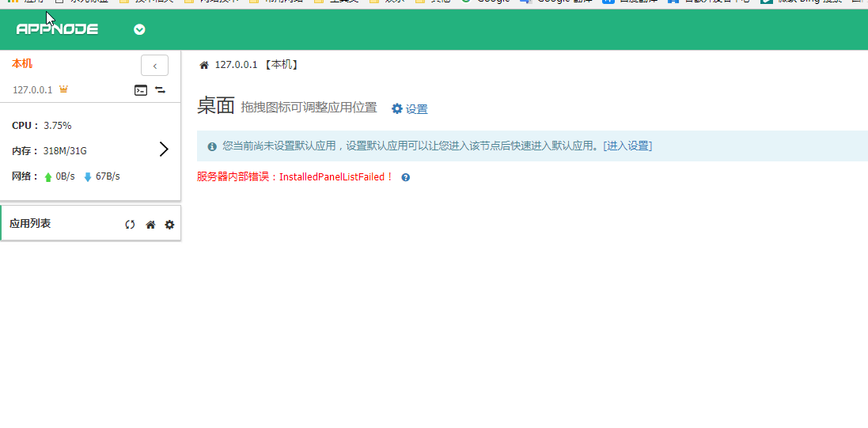The image size is (868, 428).
Task: Select the 本机 node name in sidebar
Action: pyautogui.click(x=22, y=63)
